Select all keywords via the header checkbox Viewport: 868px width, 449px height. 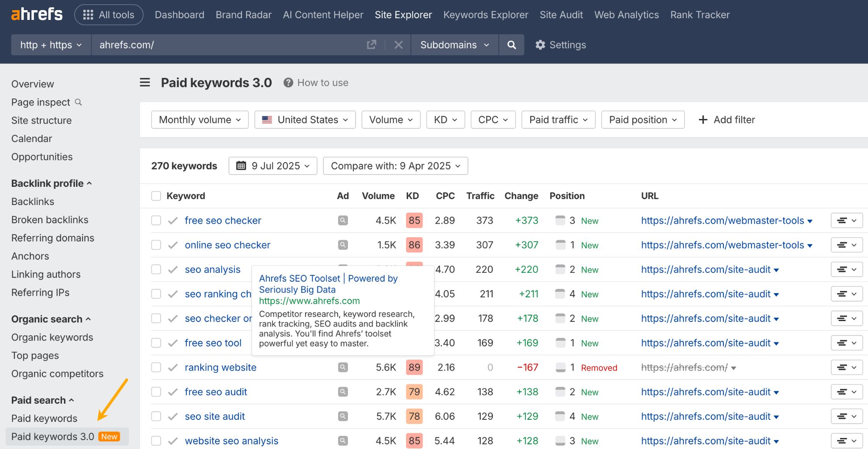point(156,196)
